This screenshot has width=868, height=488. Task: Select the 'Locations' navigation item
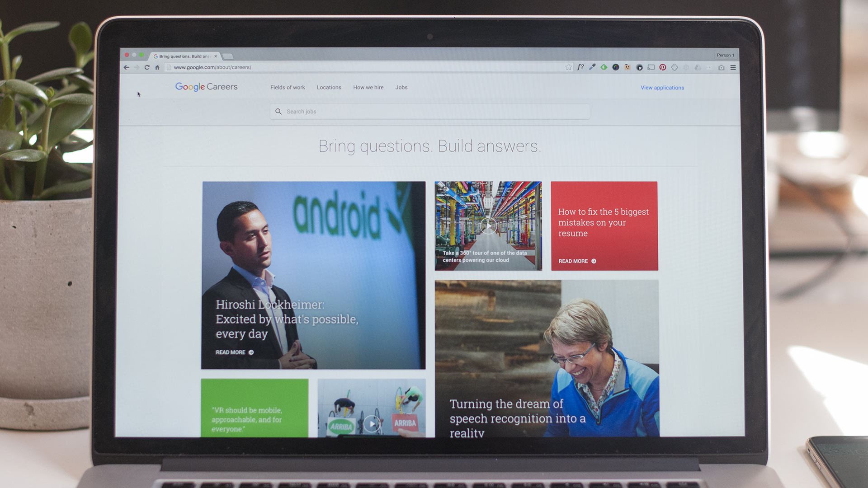[x=329, y=87]
